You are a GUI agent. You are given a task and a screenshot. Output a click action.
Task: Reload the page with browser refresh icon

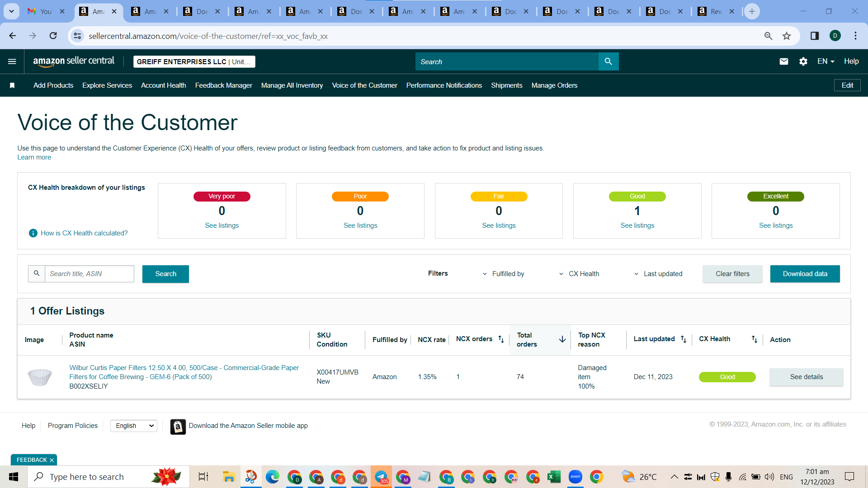tap(53, 36)
